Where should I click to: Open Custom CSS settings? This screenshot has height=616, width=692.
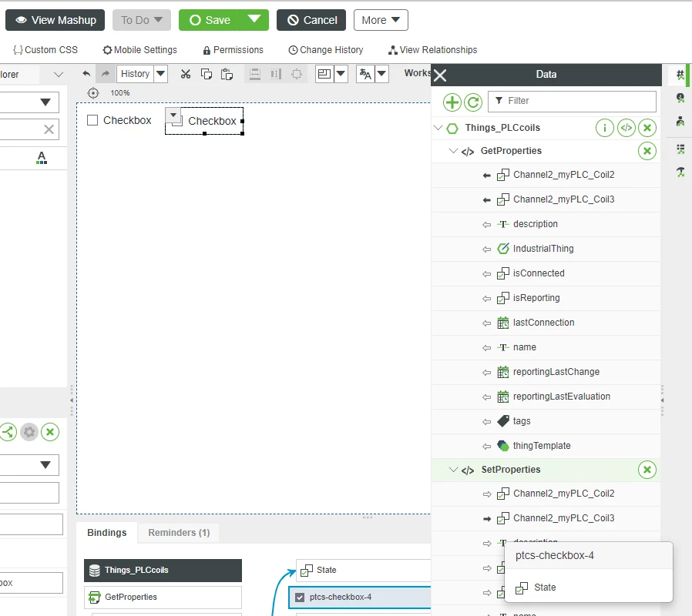coord(45,50)
